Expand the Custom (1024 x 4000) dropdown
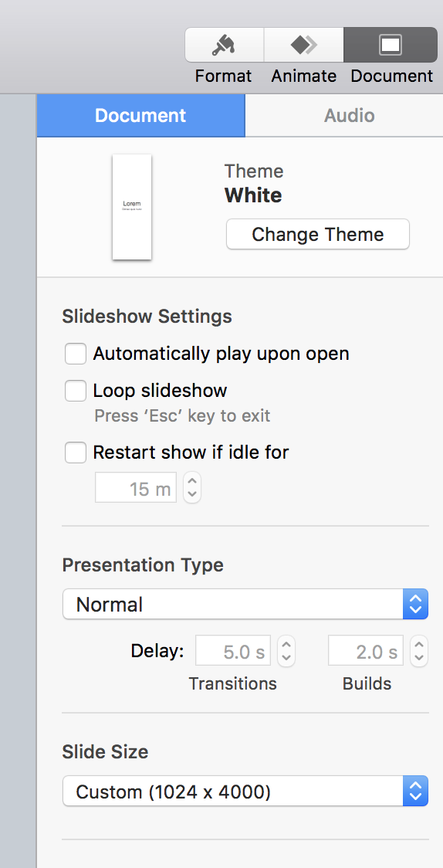The height and width of the screenshot is (868, 443). [245, 791]
